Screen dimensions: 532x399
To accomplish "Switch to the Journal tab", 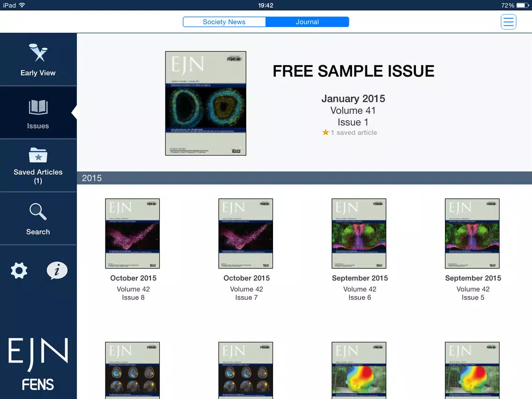I will click(307, 22).
